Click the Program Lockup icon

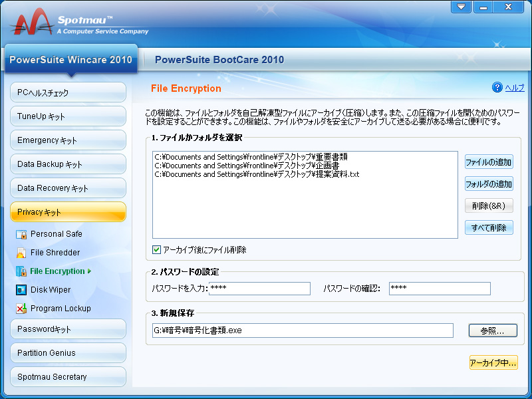coord(21,309)
